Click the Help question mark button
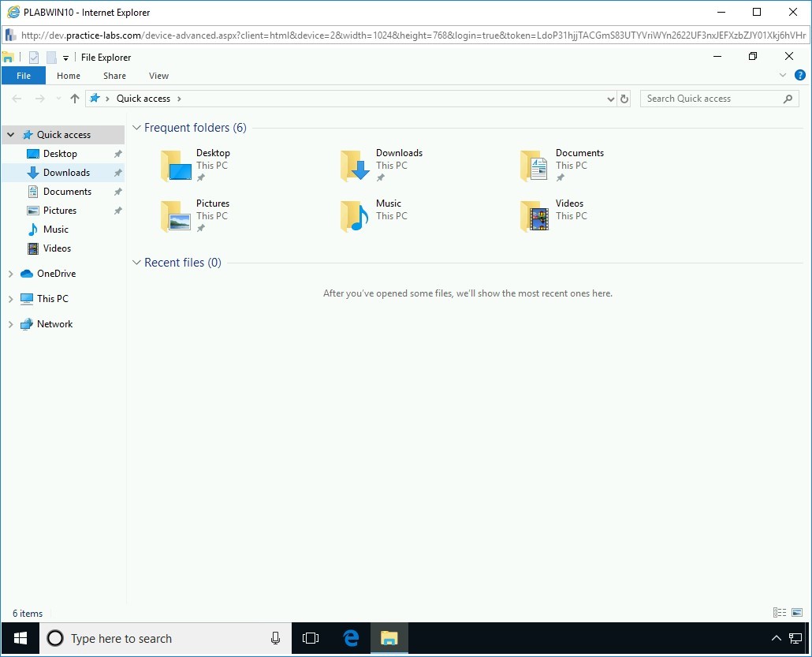The width and height of the screenshot is (812, 657). (x=800, y=75)
